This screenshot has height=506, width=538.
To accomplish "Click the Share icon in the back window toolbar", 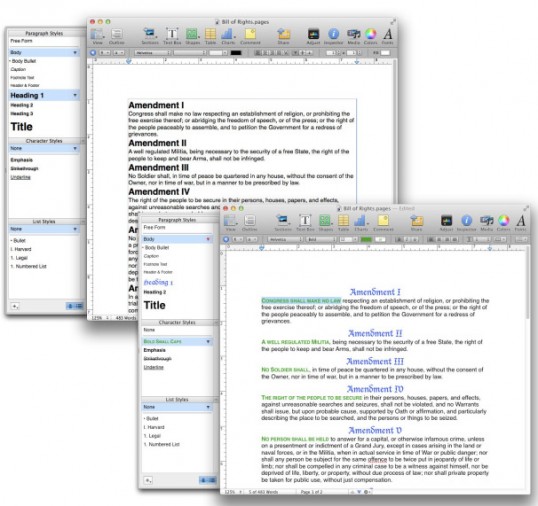I will 283,34.
